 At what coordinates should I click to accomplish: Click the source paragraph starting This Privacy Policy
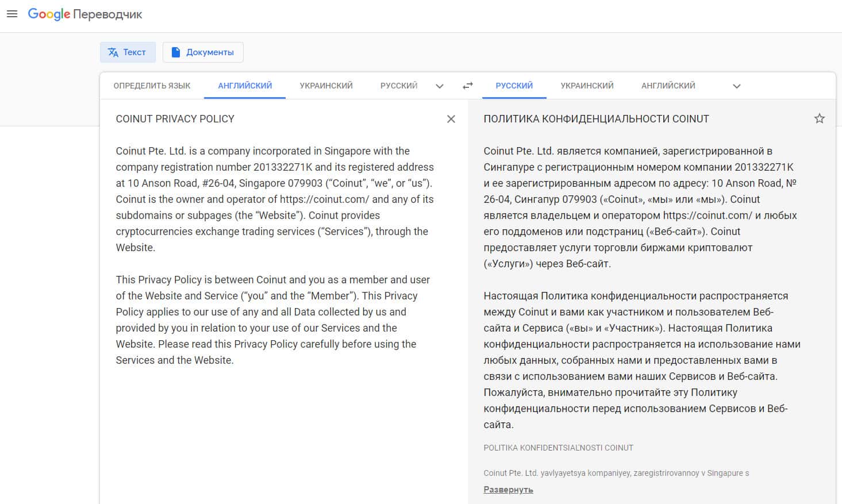coord(273,320)
